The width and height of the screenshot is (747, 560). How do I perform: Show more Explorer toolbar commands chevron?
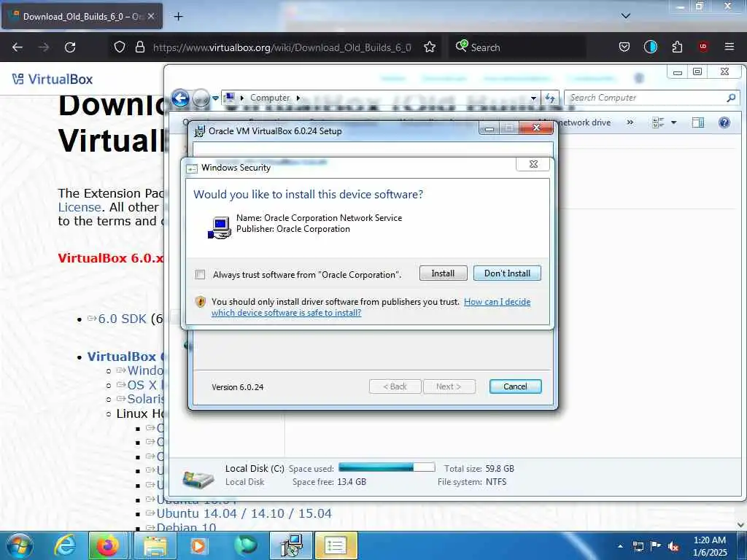(x=630, y=122)
